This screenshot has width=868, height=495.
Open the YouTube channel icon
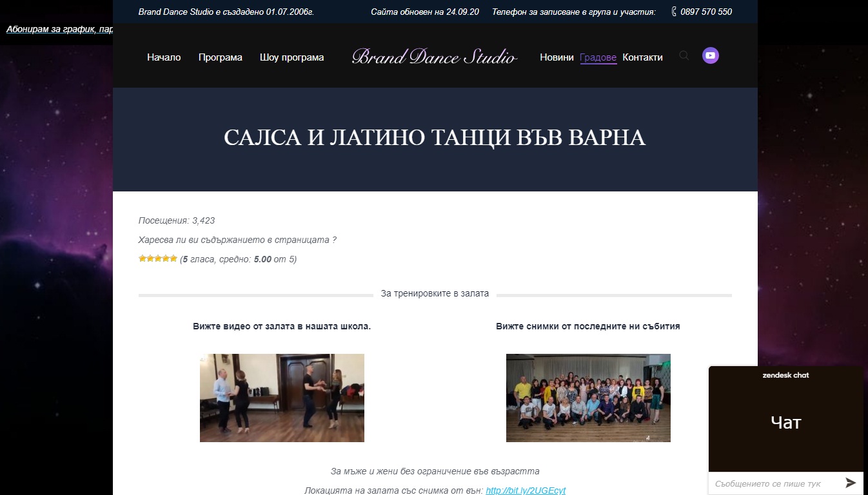point(711,56)
